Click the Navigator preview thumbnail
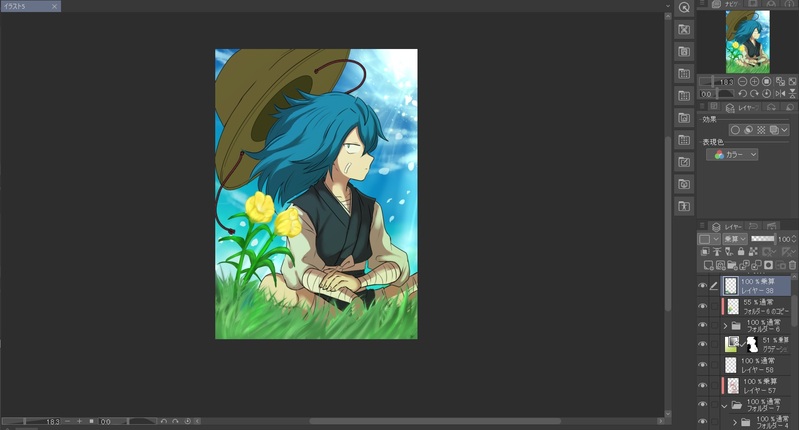 pos(748,42)
